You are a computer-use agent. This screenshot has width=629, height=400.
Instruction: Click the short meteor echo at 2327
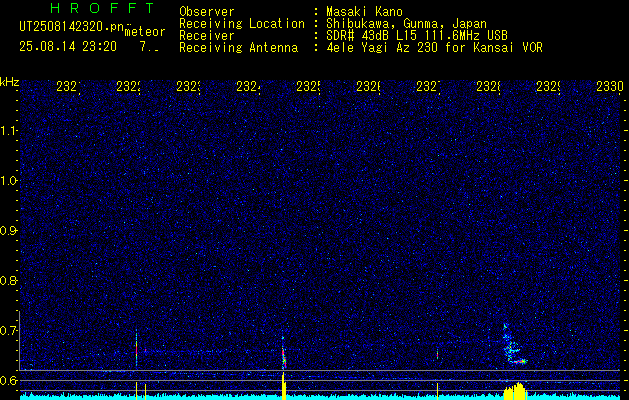point(437,354)
